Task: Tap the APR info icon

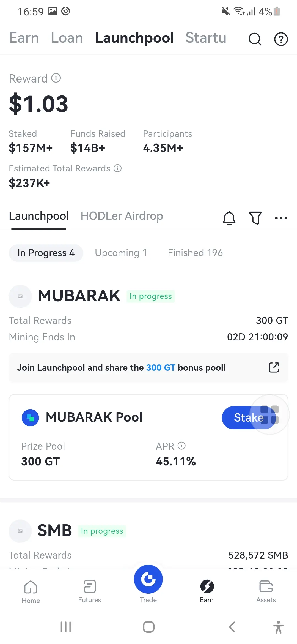Action: pos(182,446)
